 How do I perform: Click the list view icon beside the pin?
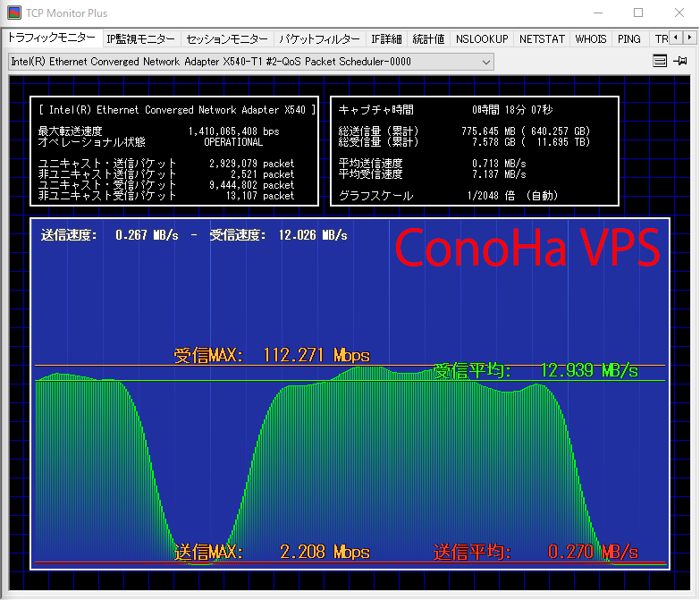pos(660,62)
